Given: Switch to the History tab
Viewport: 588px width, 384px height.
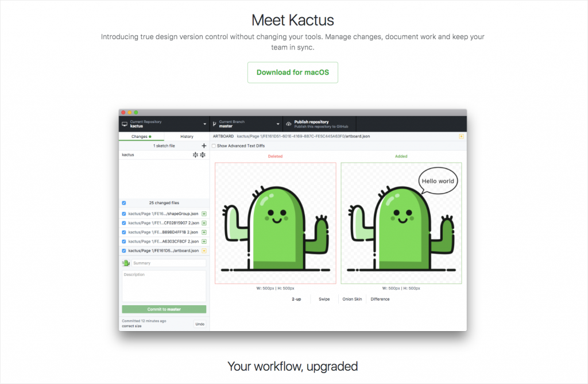Looking at the screenshot, I should click(x=187, y=137).
